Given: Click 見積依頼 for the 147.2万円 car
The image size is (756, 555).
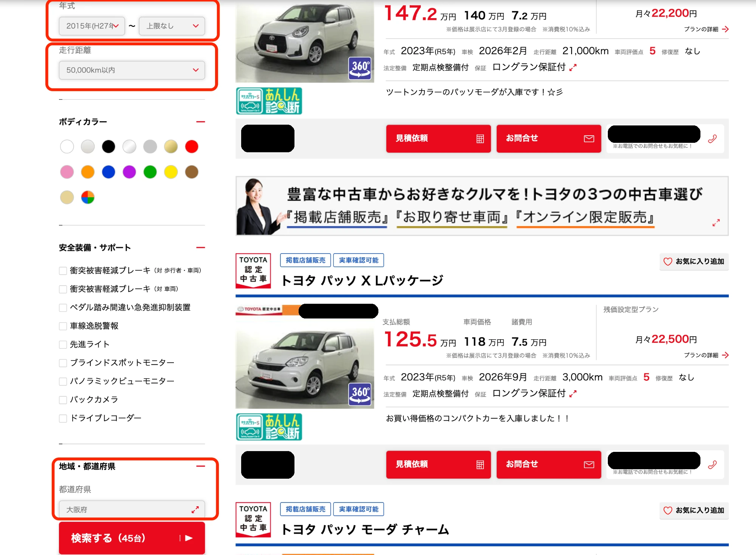Looking at the screenshot, I should (438, 139).
